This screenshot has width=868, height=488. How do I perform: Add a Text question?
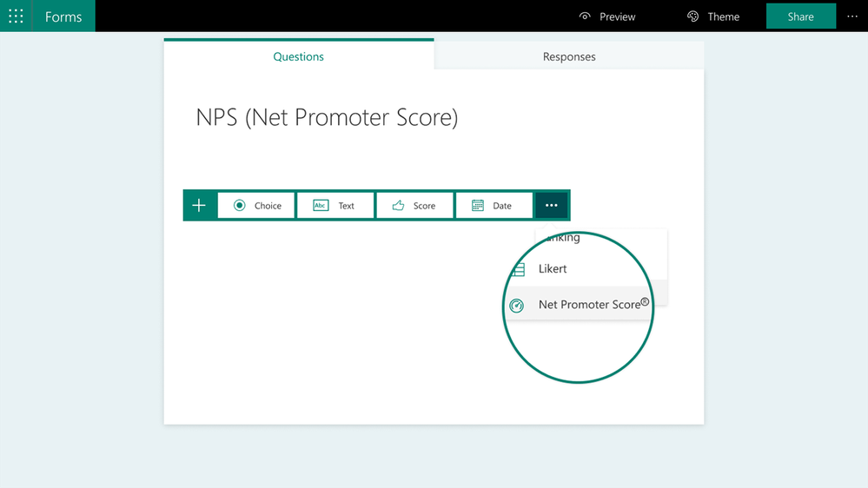click(x=335, y=205)
